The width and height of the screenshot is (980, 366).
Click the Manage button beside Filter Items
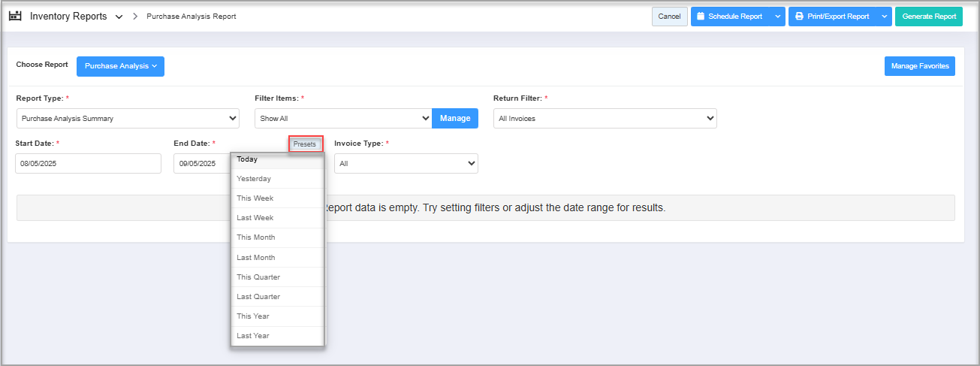tap(455, 118)
